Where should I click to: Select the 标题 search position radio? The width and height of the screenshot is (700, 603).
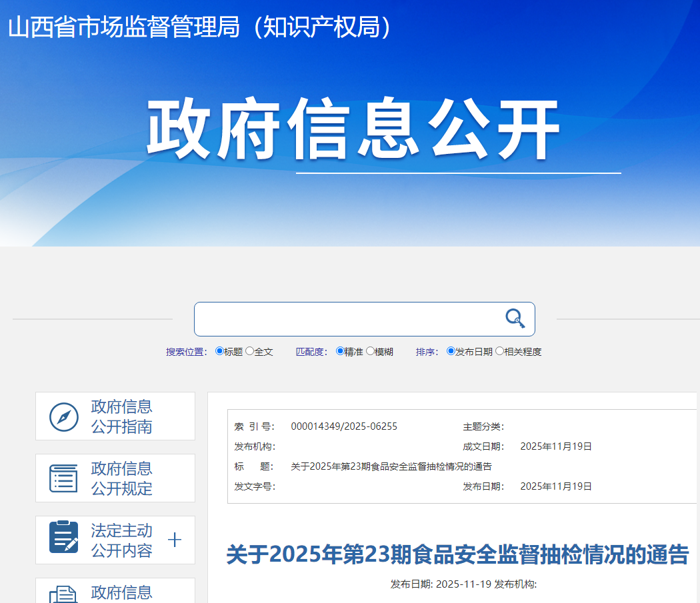point(220,351)
